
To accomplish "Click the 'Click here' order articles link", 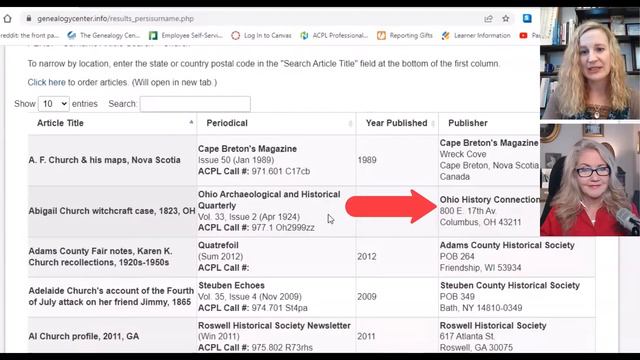I will pyautogui.click(x=47, y=82).
